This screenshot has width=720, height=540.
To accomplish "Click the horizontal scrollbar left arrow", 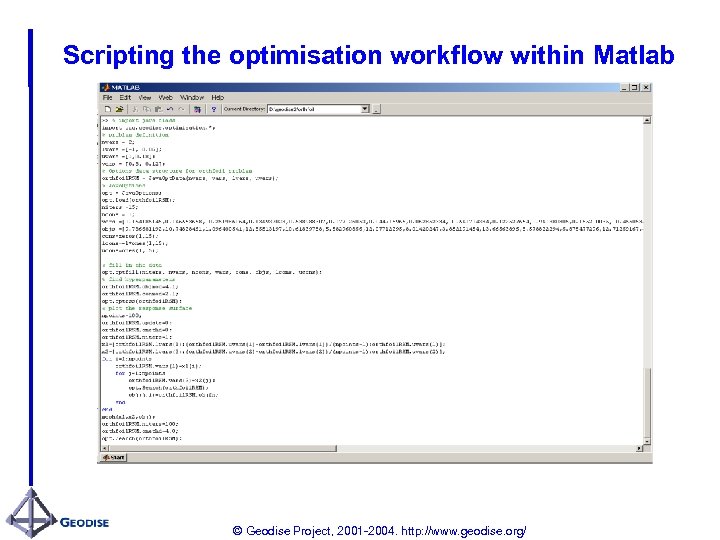I will (105, 448).
